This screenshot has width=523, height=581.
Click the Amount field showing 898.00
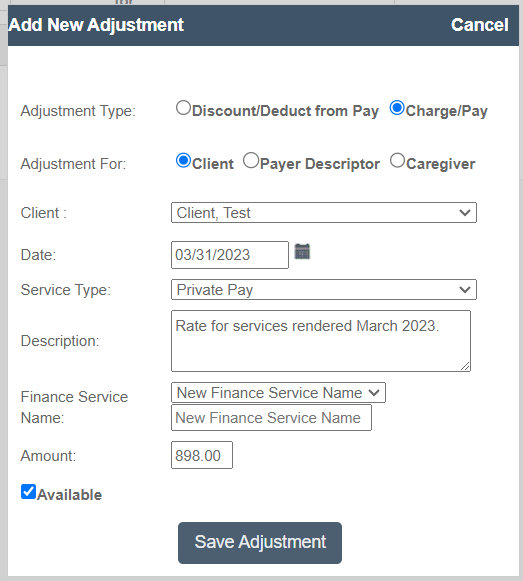[x=202, y=455]
